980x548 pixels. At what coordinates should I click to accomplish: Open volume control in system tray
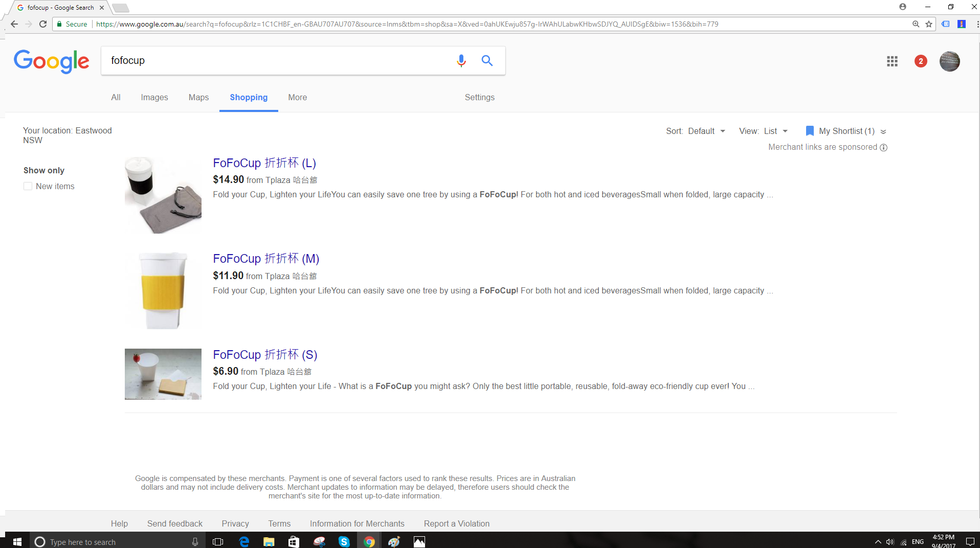point(890,542)
